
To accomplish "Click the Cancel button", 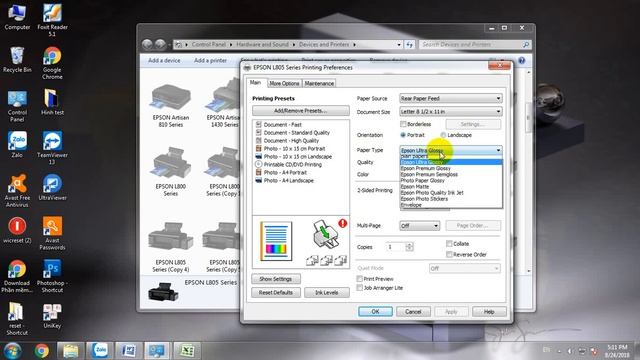I will 413,311.
